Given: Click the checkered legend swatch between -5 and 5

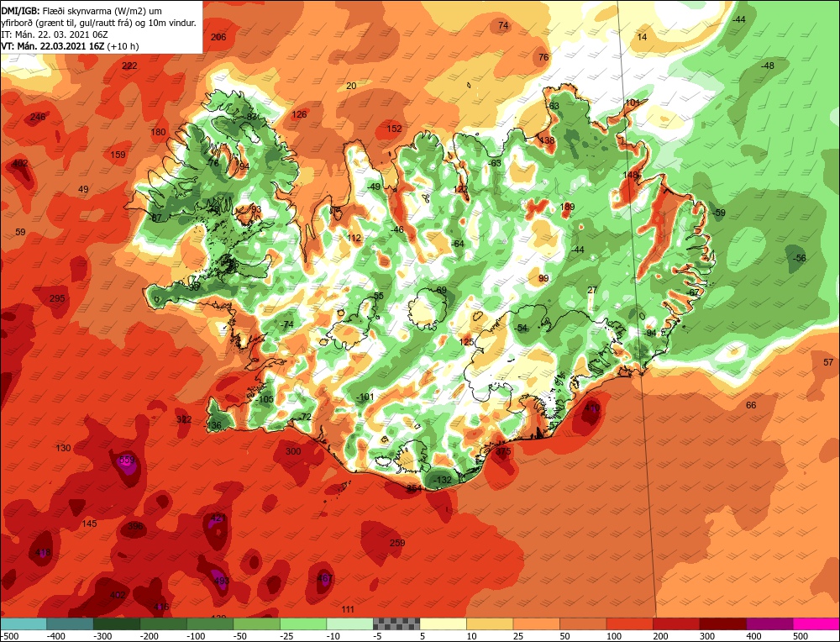Looking at the screenshot, I should [x=396, y=624].
